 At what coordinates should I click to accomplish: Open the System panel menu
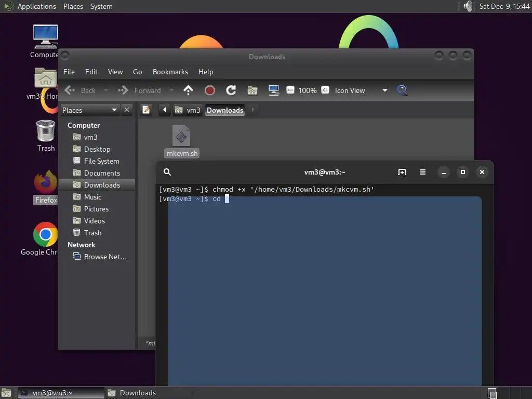101,6
